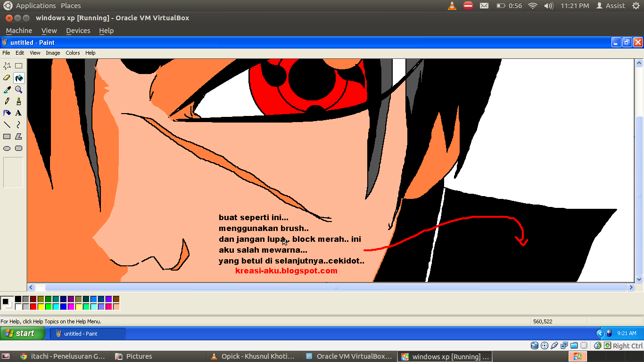Click the VLC cone icon in top panel
The width and height of the screenshot is (644, 362).
[452, 6]
